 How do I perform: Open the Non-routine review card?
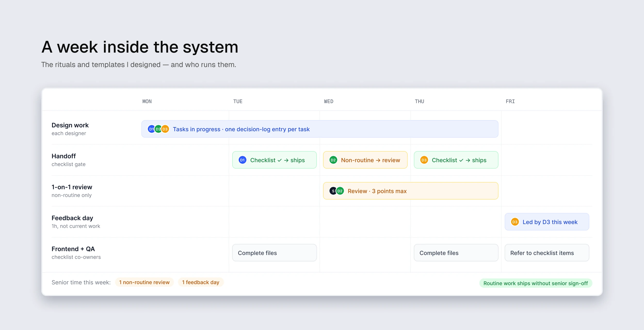click(x=365, y=160)
